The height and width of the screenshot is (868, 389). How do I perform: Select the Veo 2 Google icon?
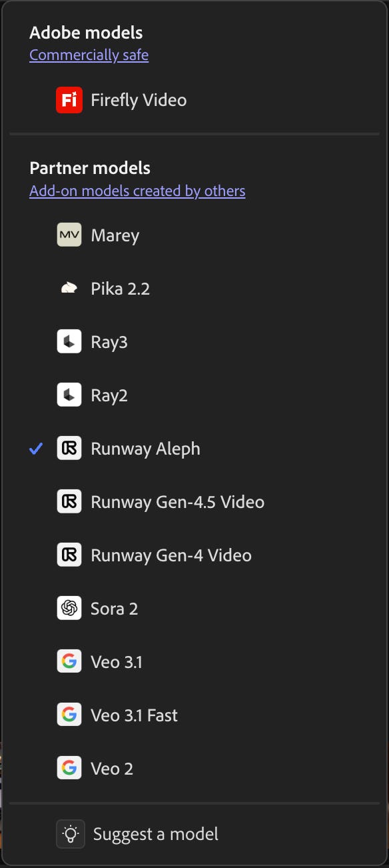69,768
